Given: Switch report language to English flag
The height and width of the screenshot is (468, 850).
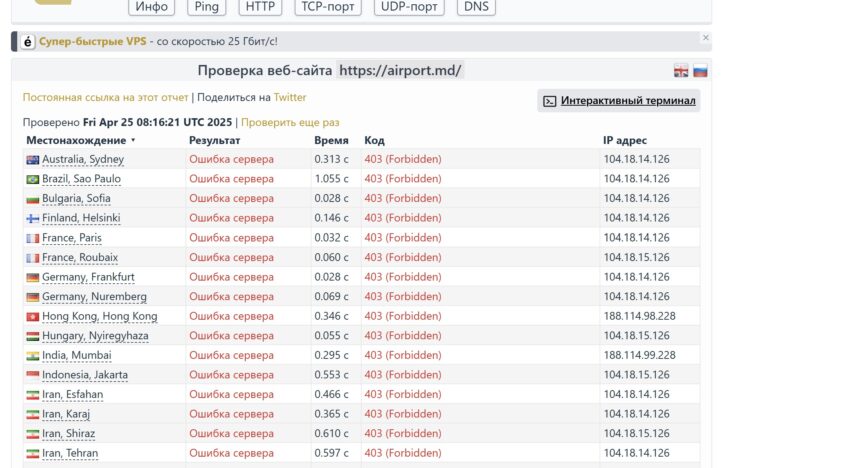Looking at the screenshot, I should click(x=681, y=71).
